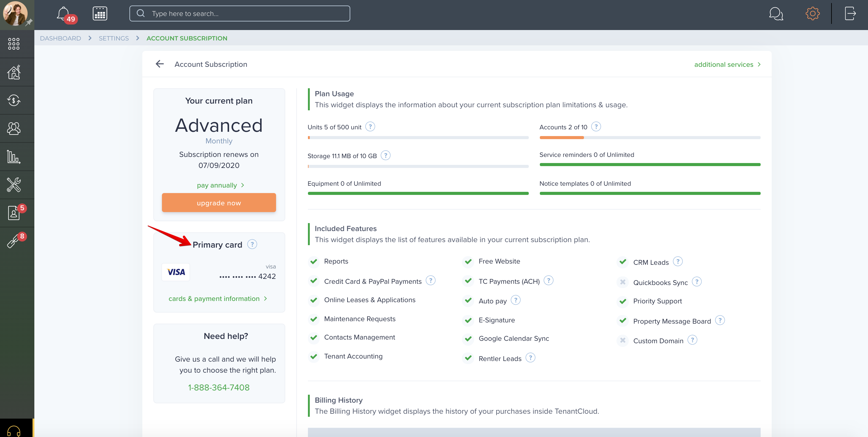Click help icon beside Auto pay
The width and height of the screenshot is (868, 437).
(515, 300)
